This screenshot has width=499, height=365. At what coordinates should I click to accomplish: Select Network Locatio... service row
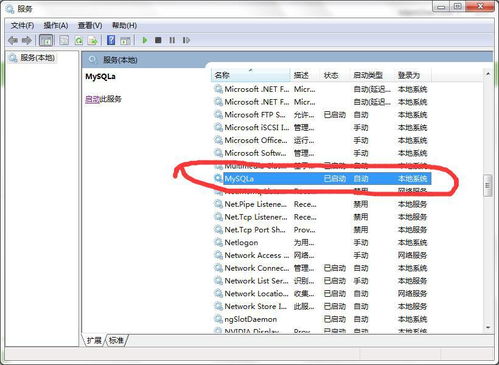[x=323, y=293]
